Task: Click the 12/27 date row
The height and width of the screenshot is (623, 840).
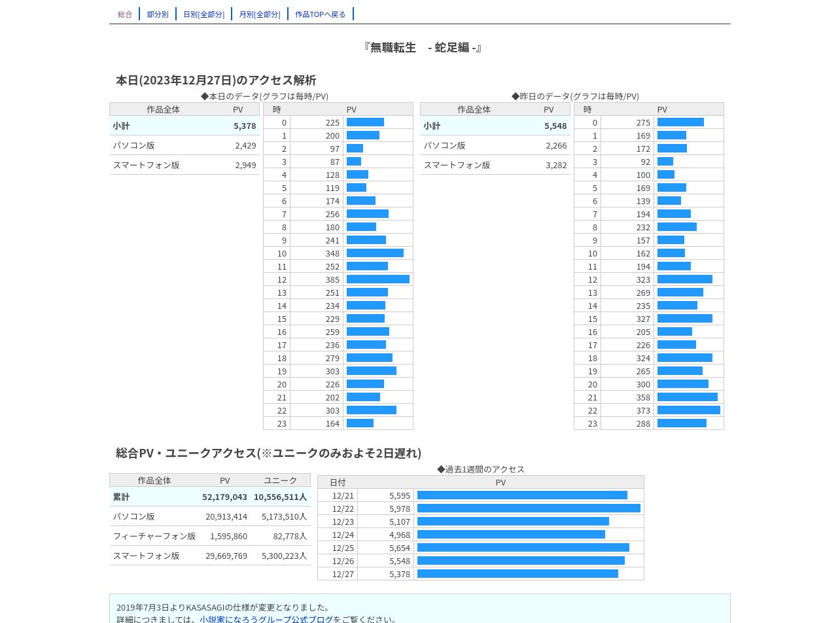Action: [481, 574]
